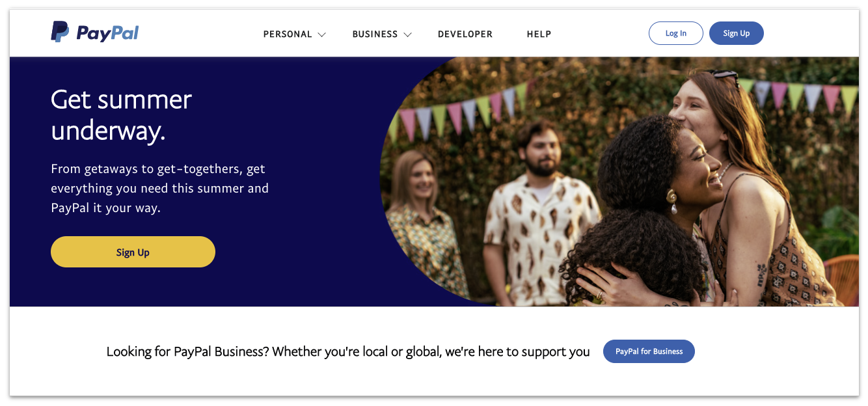Click the white navigation bar area
Viewport: 868px width, 406px height.
[x=599, y=33]
